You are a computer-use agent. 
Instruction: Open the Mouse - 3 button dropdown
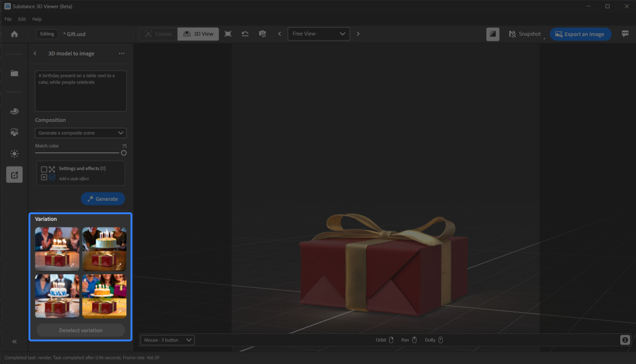(168, 340)
